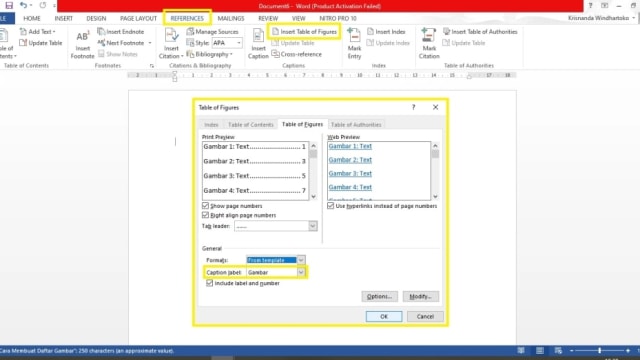640x360 pixels.
Task: Click Show Notes in Footnotes group
Action: coord(118,54)
